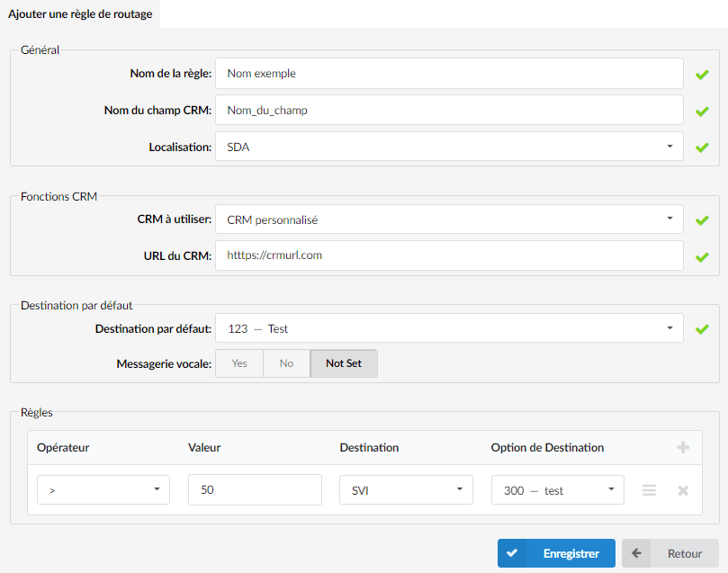Click the Destination column header
This screenshot has width=728, height=573.
click(369, 448)
